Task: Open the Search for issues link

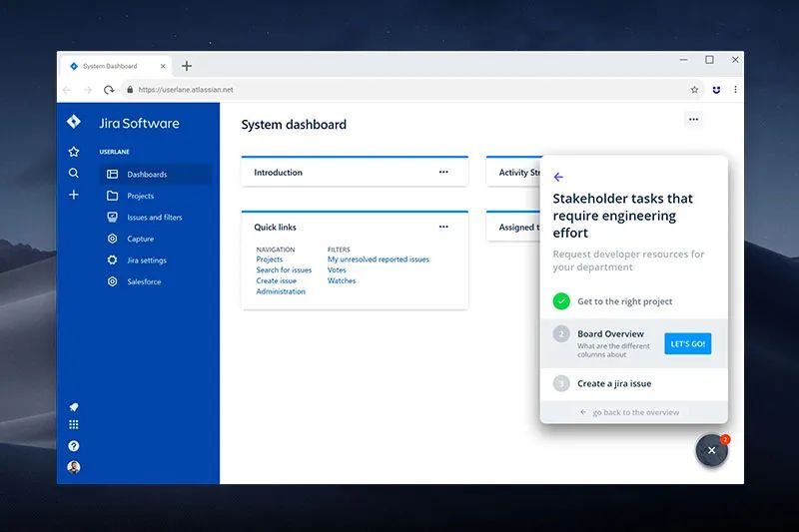Action: 284,269
